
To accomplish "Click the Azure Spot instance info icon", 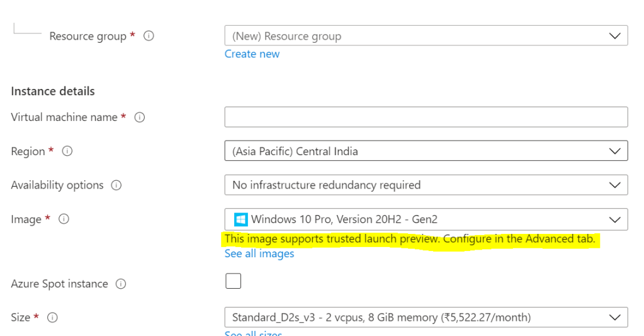I will coord(120,284).
